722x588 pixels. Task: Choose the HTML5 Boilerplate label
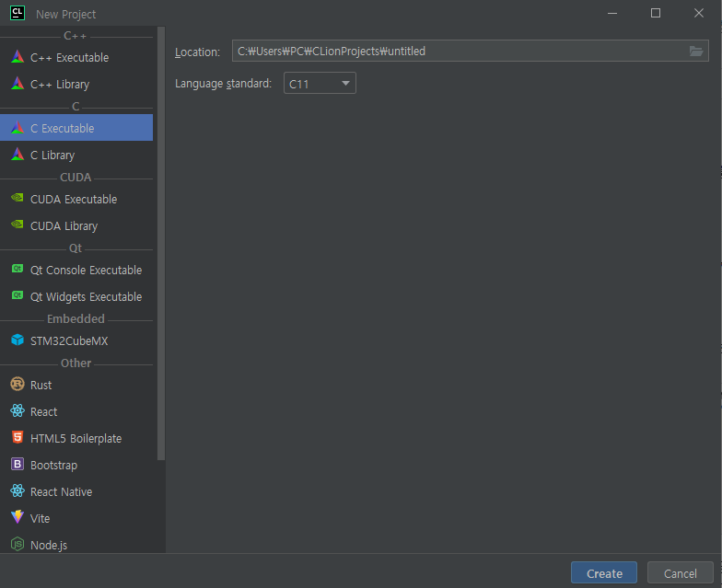point(76,438)
